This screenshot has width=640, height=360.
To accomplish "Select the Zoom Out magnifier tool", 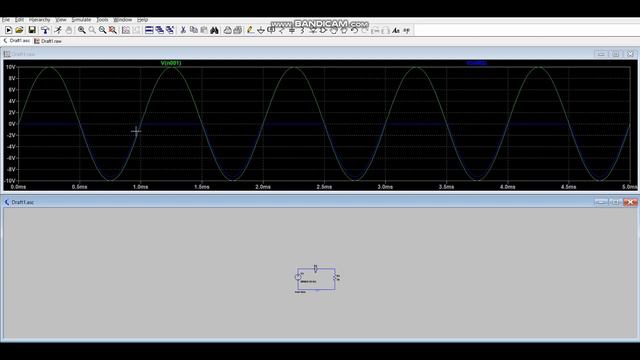I will click(x=102, y=30).
